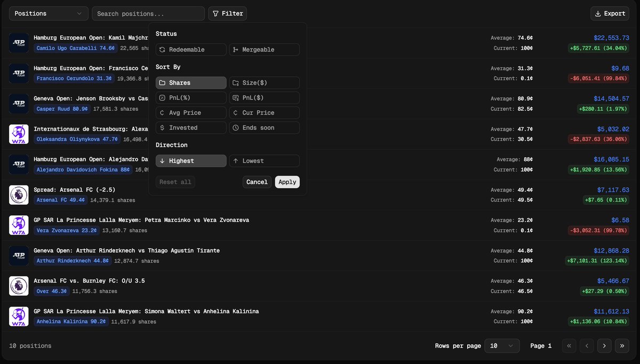This screenshot has width=640, height=364.
Task: Apply the filter settings
Action: pyautogui.click(x=287, y=182)
